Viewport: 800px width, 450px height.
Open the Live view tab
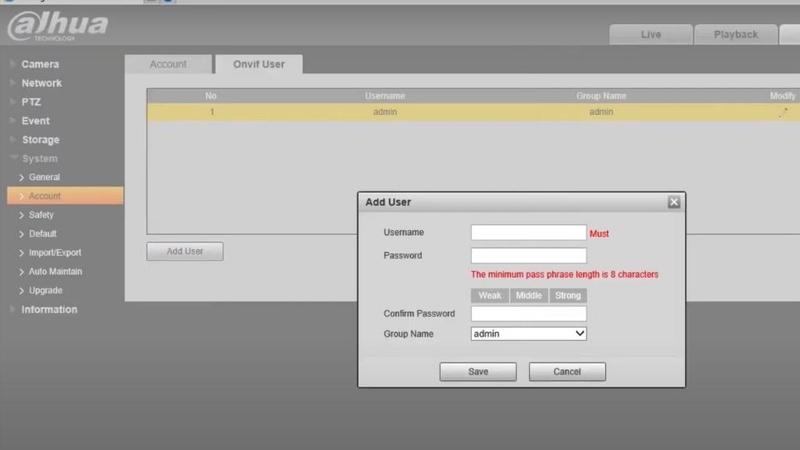[651, 34]
